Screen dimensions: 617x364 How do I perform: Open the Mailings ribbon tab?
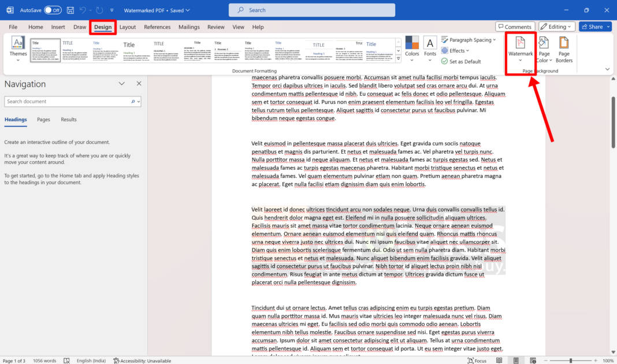[x=188, y=27]
